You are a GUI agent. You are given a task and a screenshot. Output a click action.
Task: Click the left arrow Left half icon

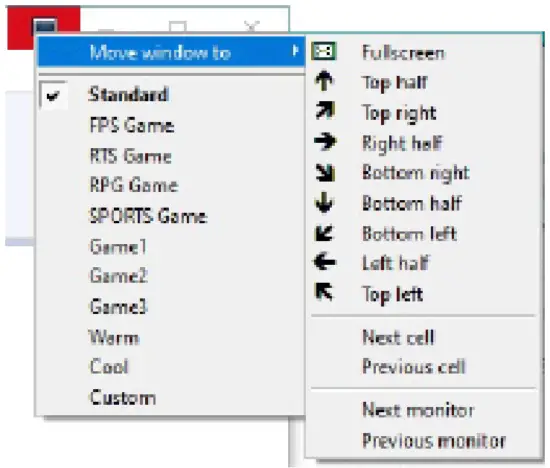click(x=325, y=262)
